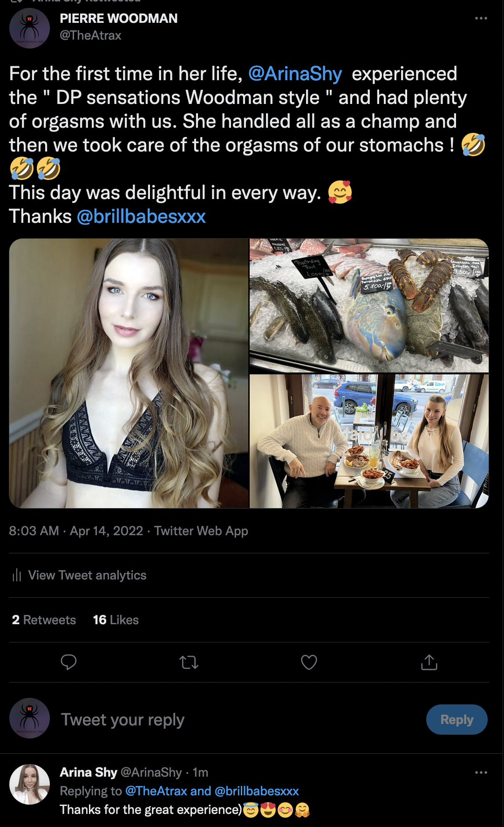Open the fish market photo thumbnail
The image size is (504, 827).
pyautogui.click(x=369, y=305)
